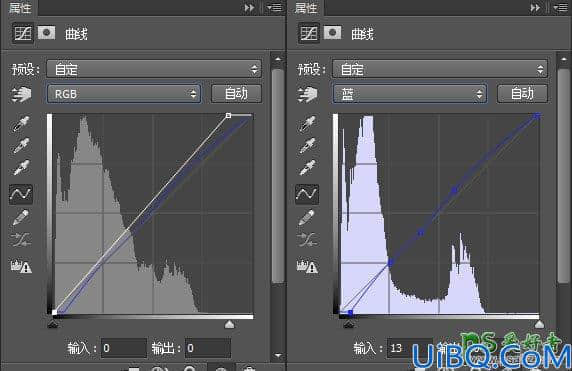Click the 输入 input field in left panel
Viewport: 572px width, 371px height.
[124, 348]
